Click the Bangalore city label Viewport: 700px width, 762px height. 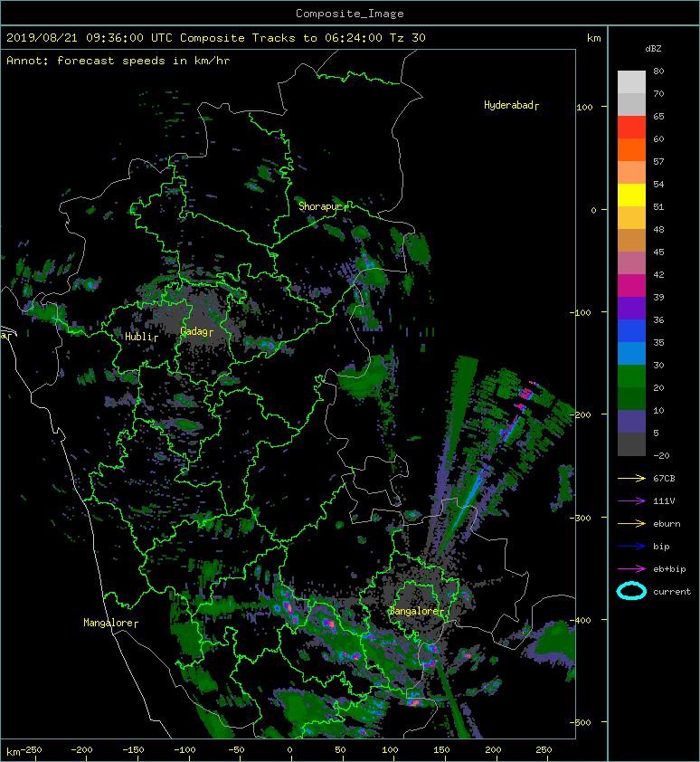(x=416, y=612)
